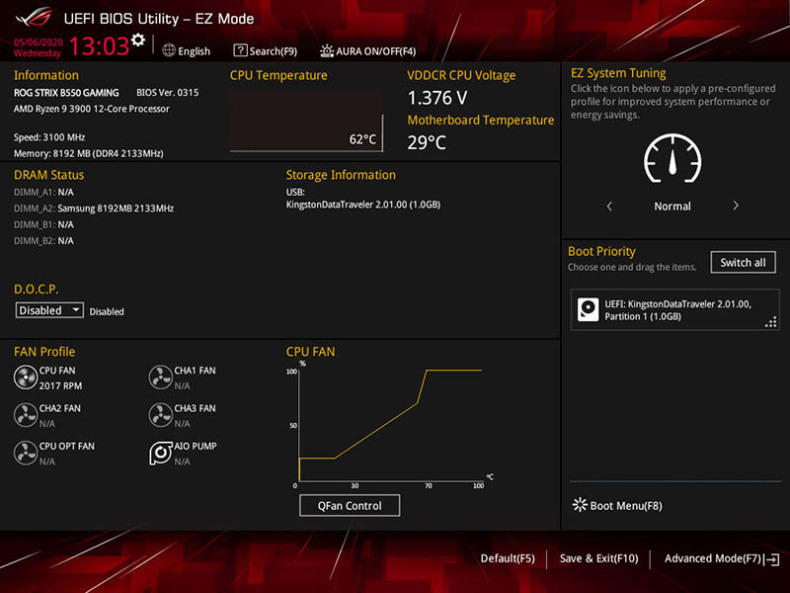Click ROG STRIX B550 GAMING model text
Image resolution: width=790 pixels, height=593 pixels.
click(x=67, y=93)
